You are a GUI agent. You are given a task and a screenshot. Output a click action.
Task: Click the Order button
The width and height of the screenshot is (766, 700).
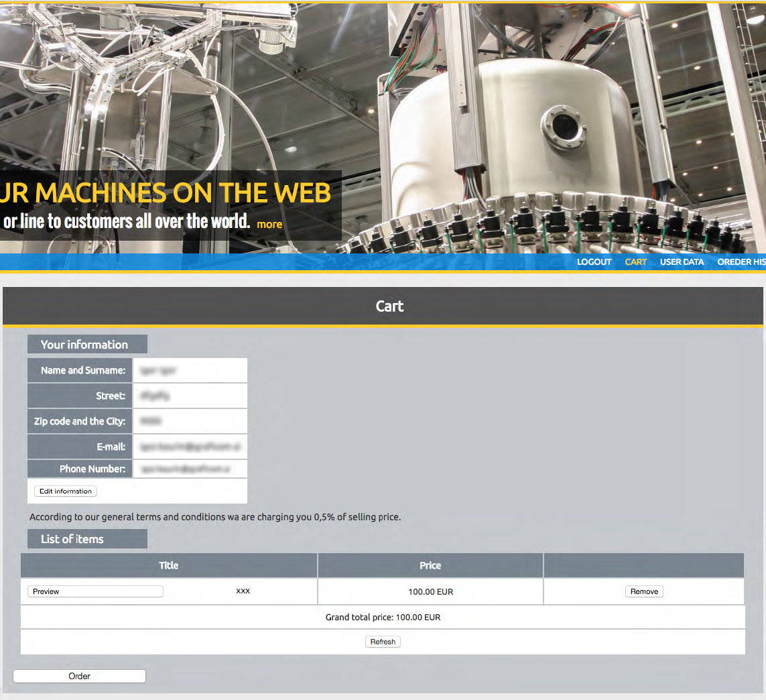79,676
